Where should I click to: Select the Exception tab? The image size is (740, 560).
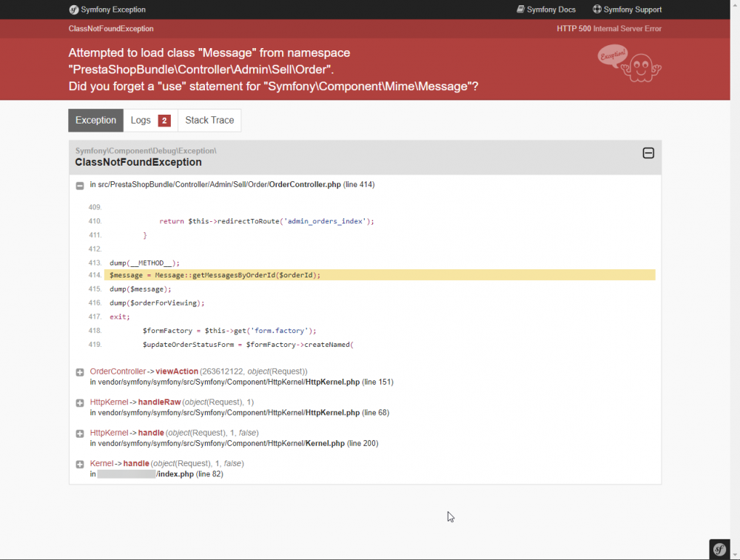pyautogui.click(x=95, y=121)
